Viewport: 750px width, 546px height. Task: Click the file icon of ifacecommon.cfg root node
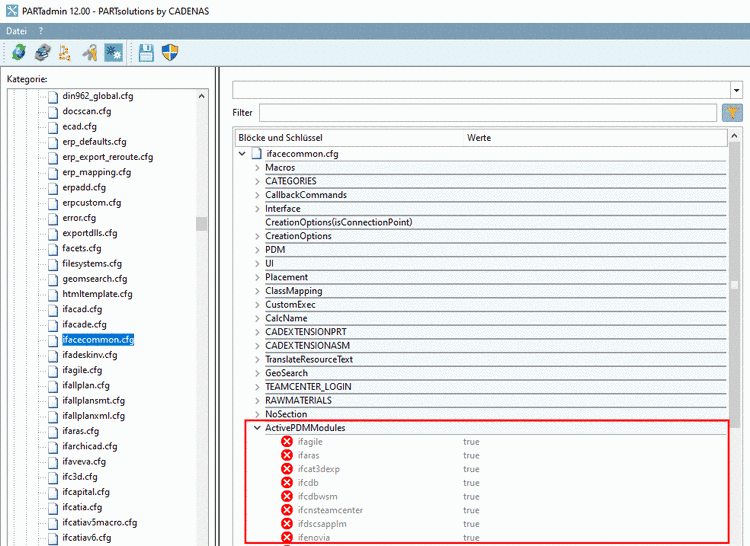[x=257, y=153]
